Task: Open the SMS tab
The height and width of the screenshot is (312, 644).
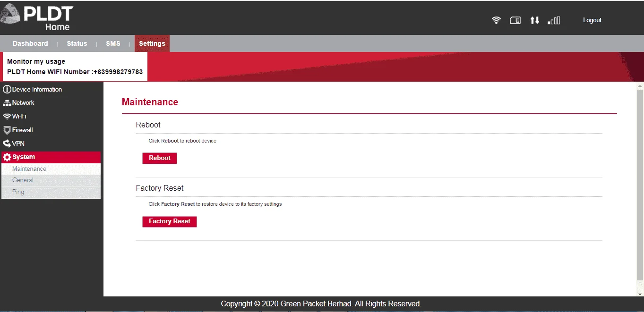Action: 113,43
